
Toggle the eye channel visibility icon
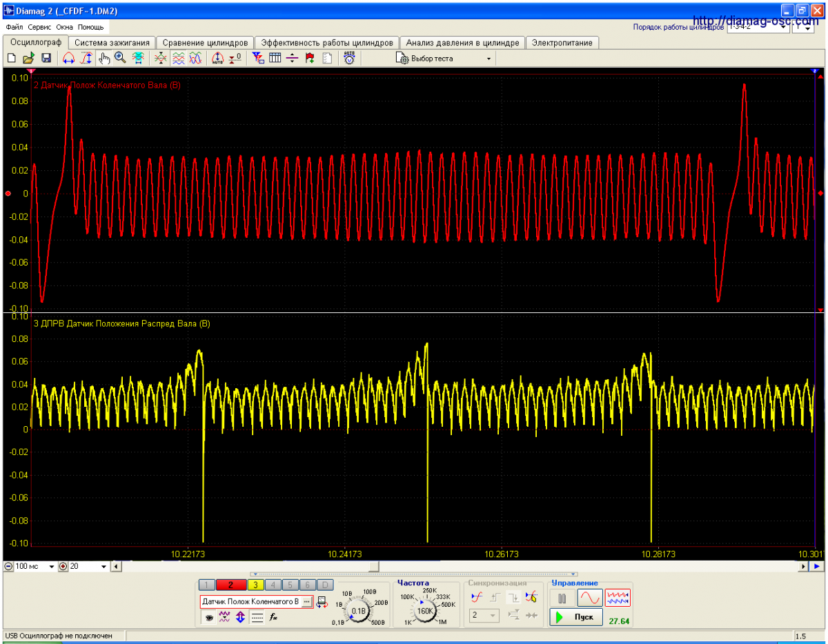[x=208, y=617]
